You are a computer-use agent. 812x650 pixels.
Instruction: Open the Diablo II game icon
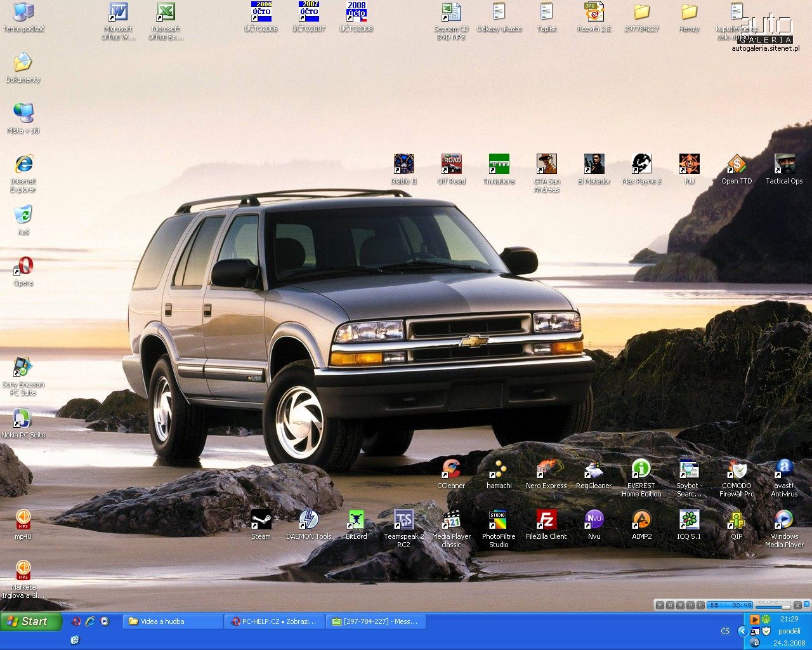click(403, 164)
